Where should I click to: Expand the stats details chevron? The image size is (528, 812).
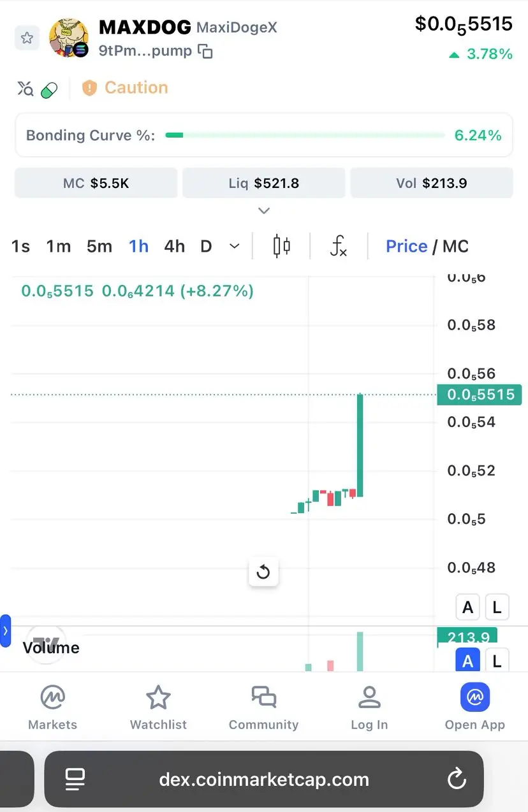click(x=264, y=210)
